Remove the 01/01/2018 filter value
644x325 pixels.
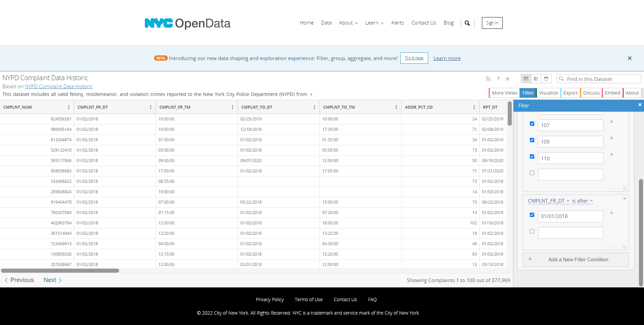(611, 213)
